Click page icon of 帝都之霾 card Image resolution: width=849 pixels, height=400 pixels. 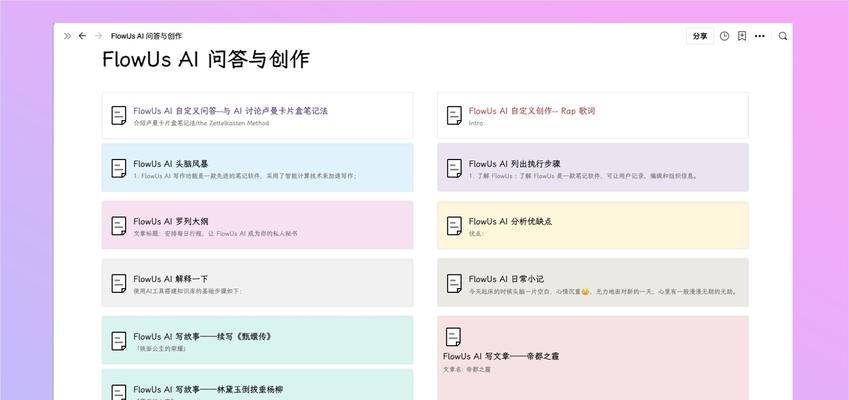coord(453,337)
